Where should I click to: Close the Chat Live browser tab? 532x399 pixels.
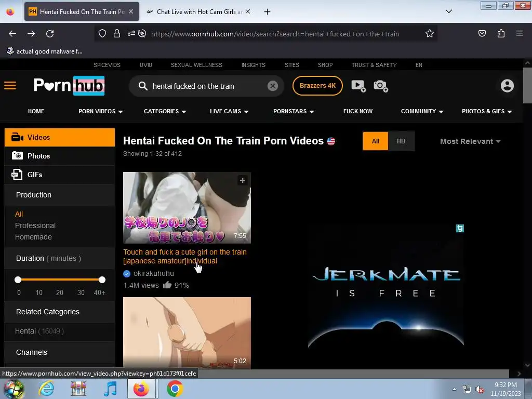[x=248, y=11]
